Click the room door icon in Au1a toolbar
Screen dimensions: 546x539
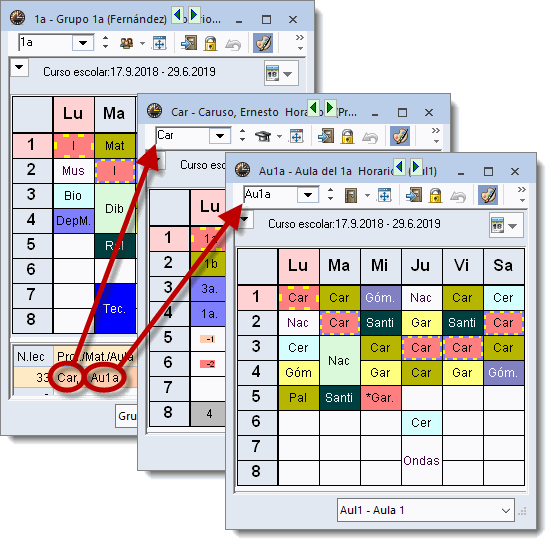click(x=351, y=195)
